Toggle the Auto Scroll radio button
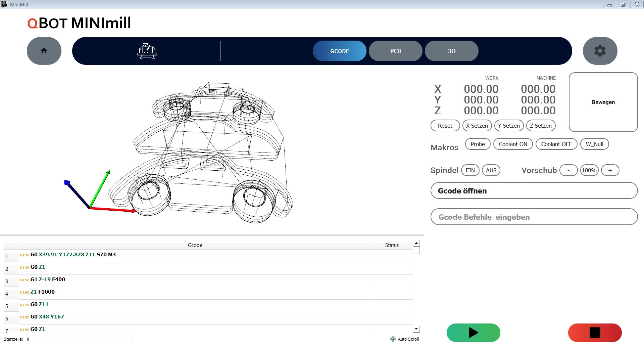This screenshot has height=346, width=644. pos(393,339)
